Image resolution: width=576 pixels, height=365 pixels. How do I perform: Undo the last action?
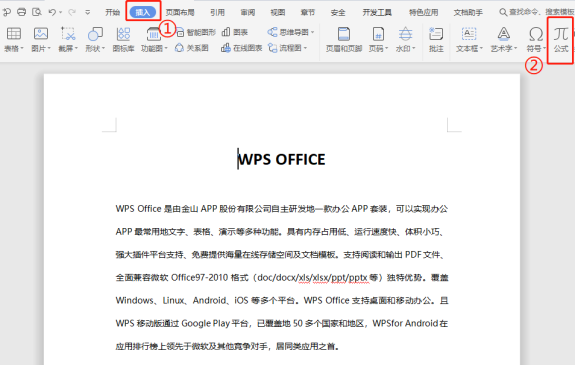tap(52, 12)
